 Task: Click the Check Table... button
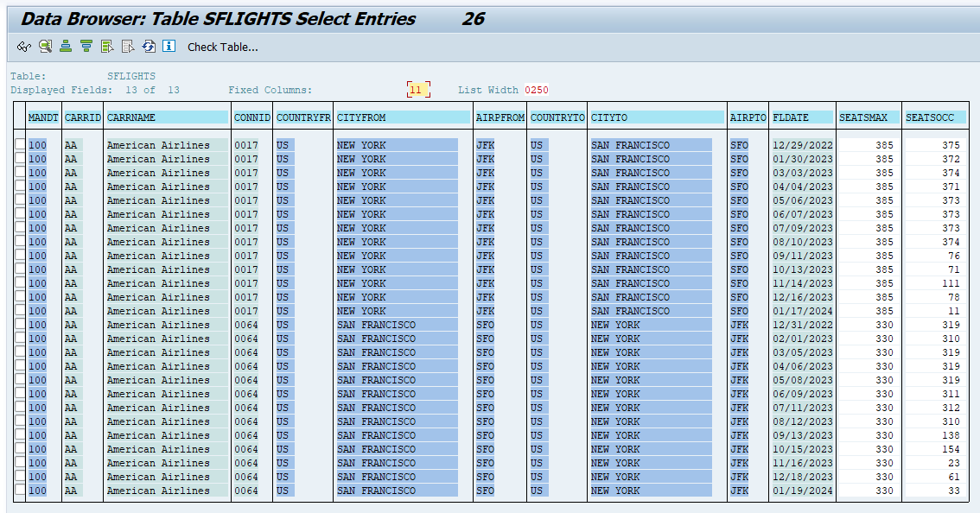click(222, 47)
